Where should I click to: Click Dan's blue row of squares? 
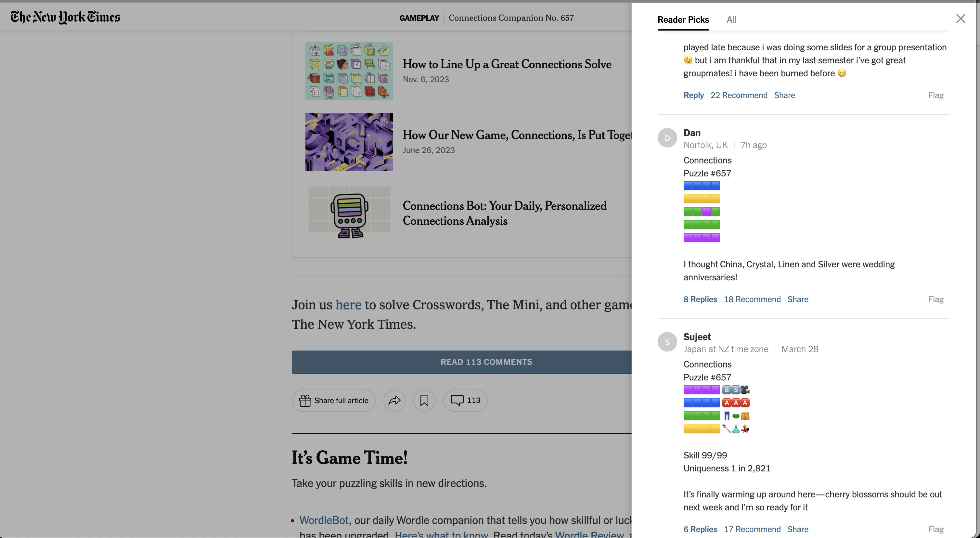point(702,186)
